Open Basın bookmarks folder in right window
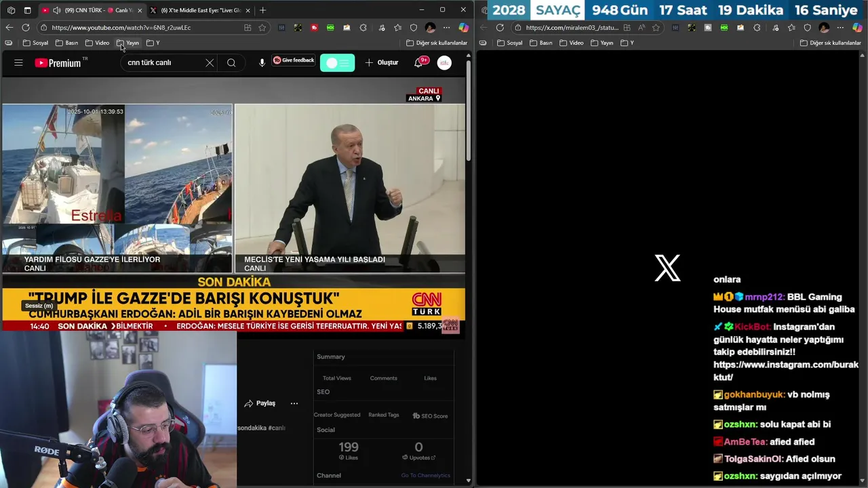The height and width of the screenshot is (488, 868). 541,43
